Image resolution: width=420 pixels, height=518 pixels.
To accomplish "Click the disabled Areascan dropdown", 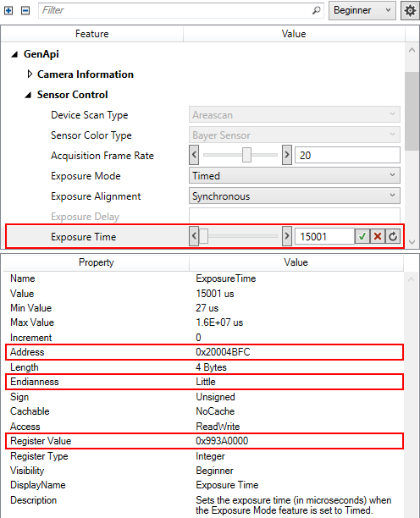I will point(295,114).
